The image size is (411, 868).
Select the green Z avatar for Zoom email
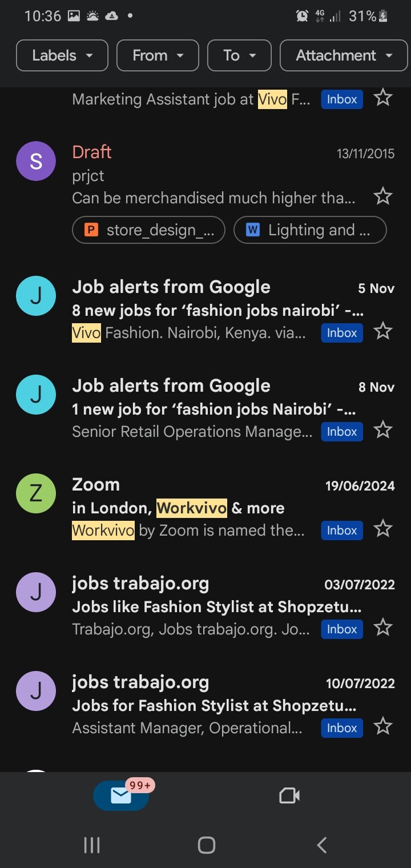coord(36,493)
